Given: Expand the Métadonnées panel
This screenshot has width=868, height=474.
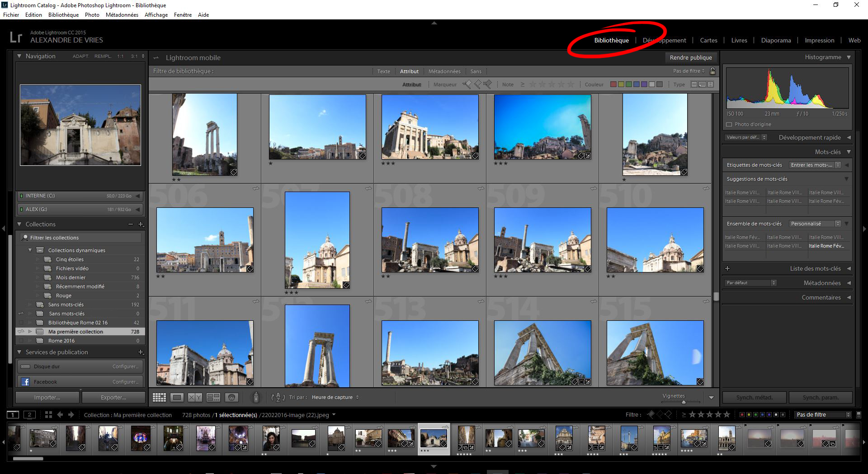Looking at the screenshot, I should point(821,283).
